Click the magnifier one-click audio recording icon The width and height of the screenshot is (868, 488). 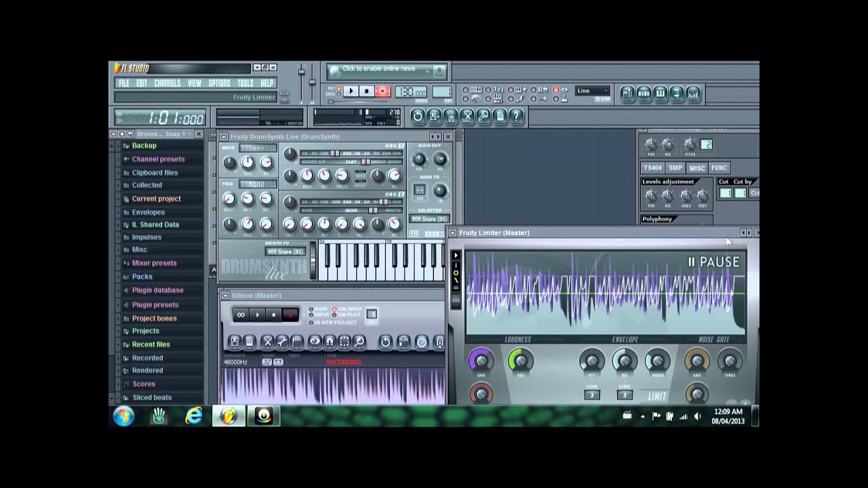pos(484,116)
